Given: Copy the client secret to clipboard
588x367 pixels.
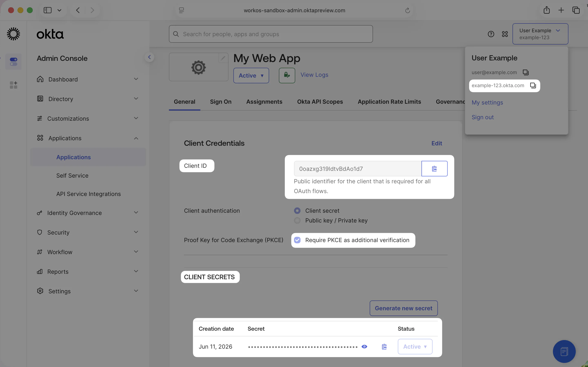Looking at the screenshot, I should point(384,347).
